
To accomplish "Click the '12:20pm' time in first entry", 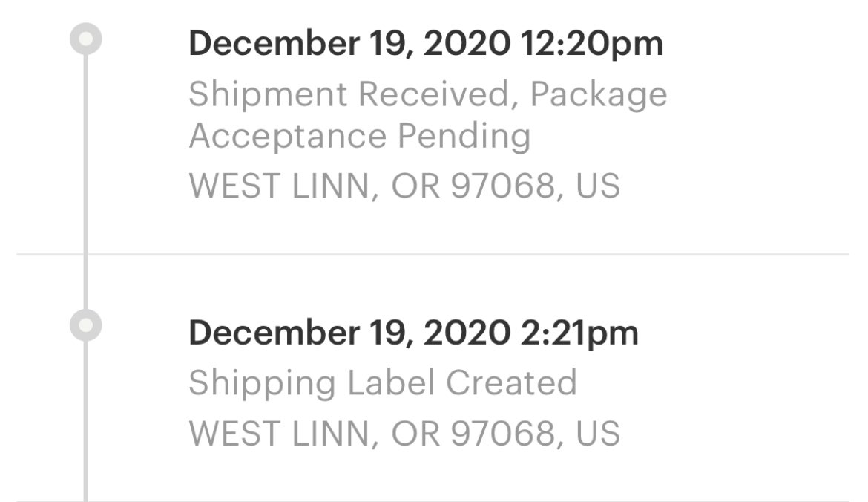I will point(592,44).
